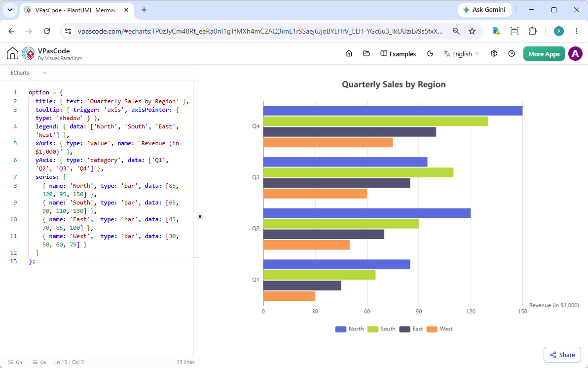Open the tab search chevron dropdown
Viewport: 588px width, 368px height.
click(x=10, y=10)
